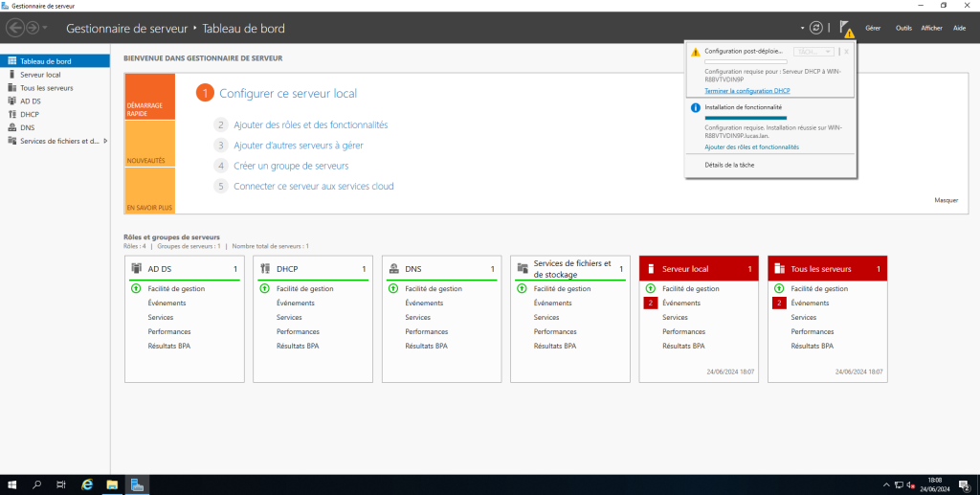The width and height of the screenshot is (980, 495).
Task: Click the back navigation arrow
Action: click(x=15, y=28)
